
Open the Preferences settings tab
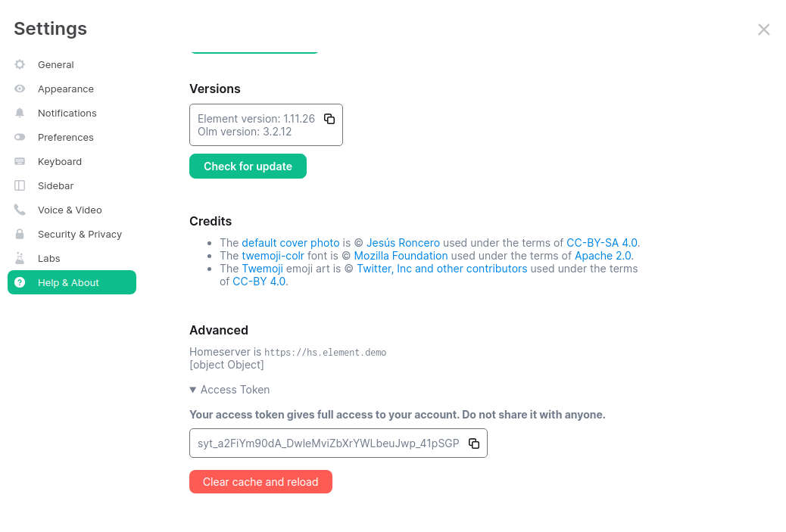tap(66, 138)
